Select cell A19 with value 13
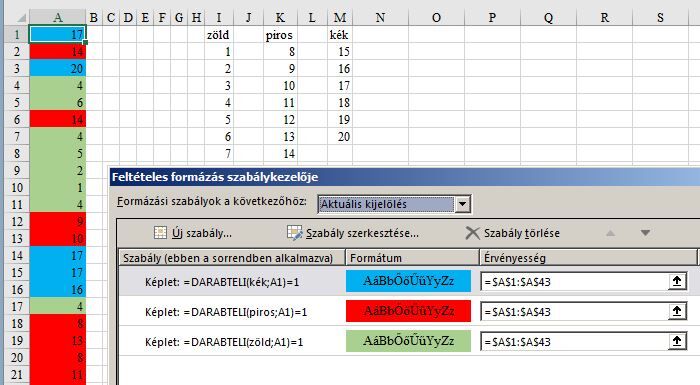 (x=58, y=340)
